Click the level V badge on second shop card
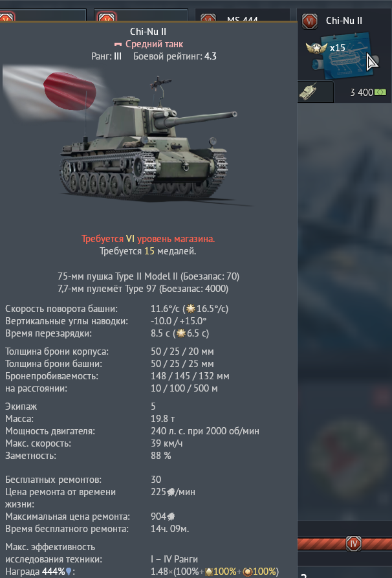The height and width of the screenshot is (578, 392). (x=107, y=17)
